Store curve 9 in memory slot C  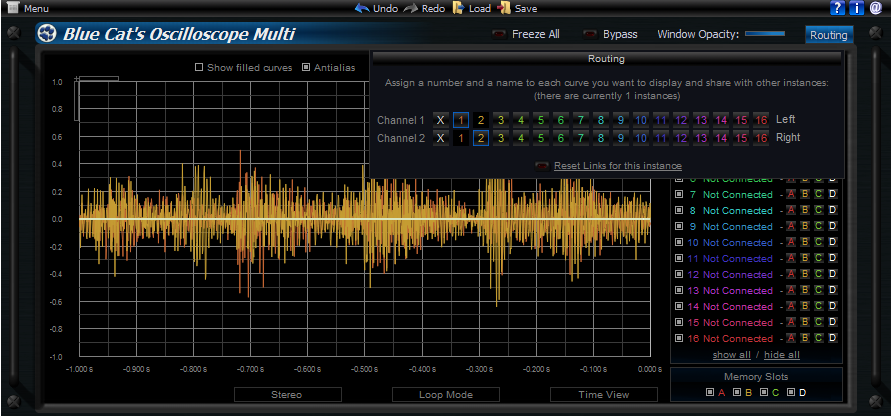click(x=818, y=226)
